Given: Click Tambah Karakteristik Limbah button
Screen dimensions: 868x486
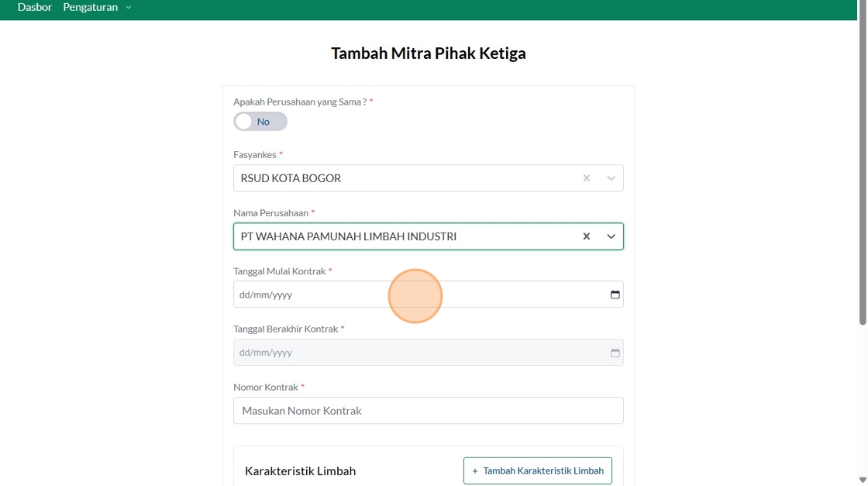Looking at the screenshot, I should [538, 471].
